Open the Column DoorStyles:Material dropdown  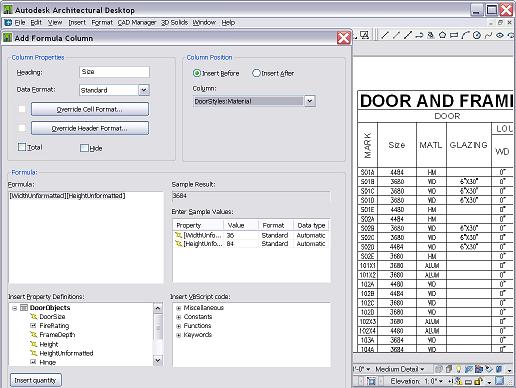click(x=310, y=101)
